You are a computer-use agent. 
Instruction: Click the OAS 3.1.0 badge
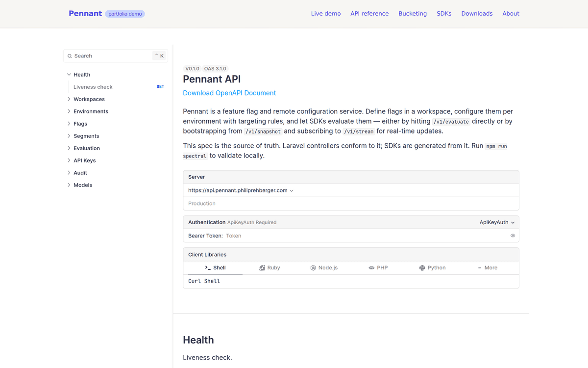coord(215,69)
